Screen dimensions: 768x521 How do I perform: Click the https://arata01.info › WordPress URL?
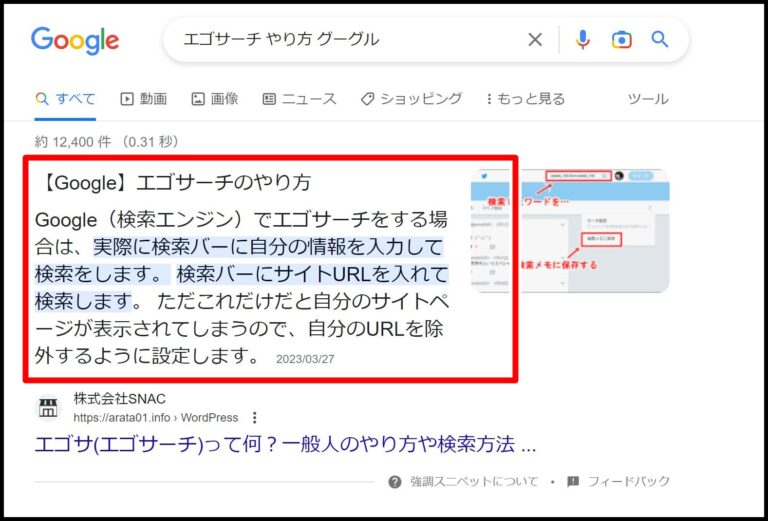point(156,418)
